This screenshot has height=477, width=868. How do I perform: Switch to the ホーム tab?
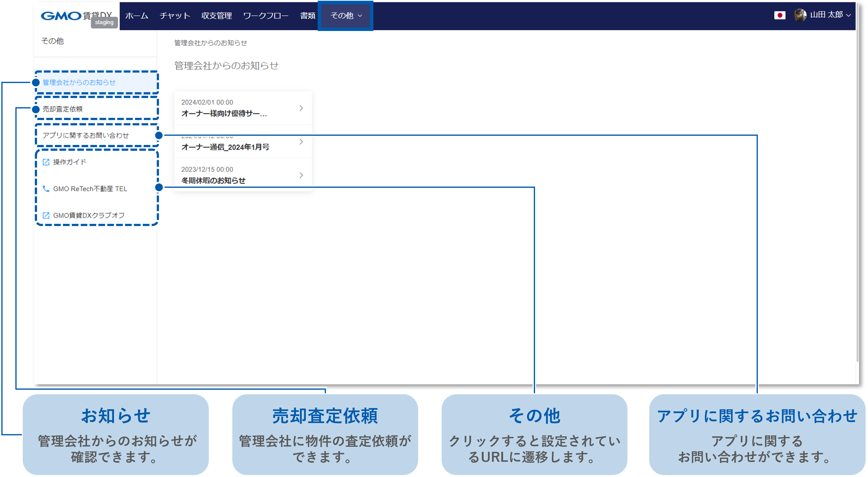[136, 15]
